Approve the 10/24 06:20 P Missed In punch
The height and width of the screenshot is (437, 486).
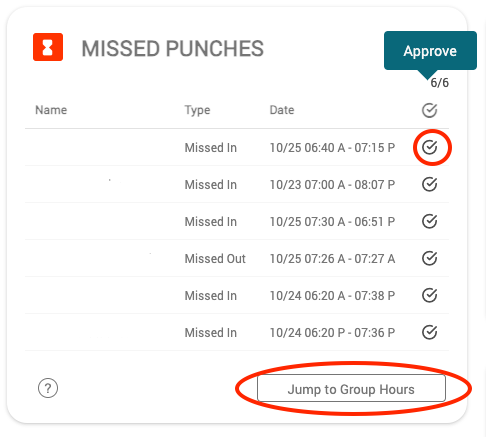coord(429,332)
